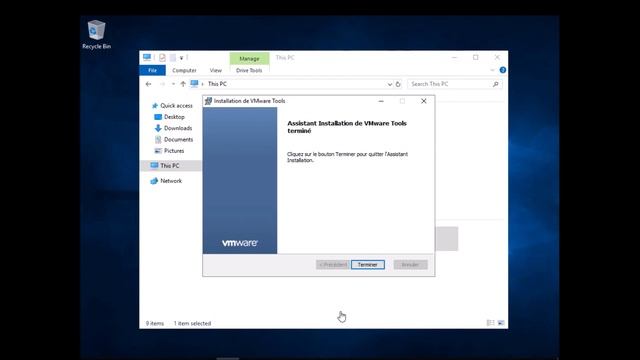Refresh the This PC view

point(398,84)
